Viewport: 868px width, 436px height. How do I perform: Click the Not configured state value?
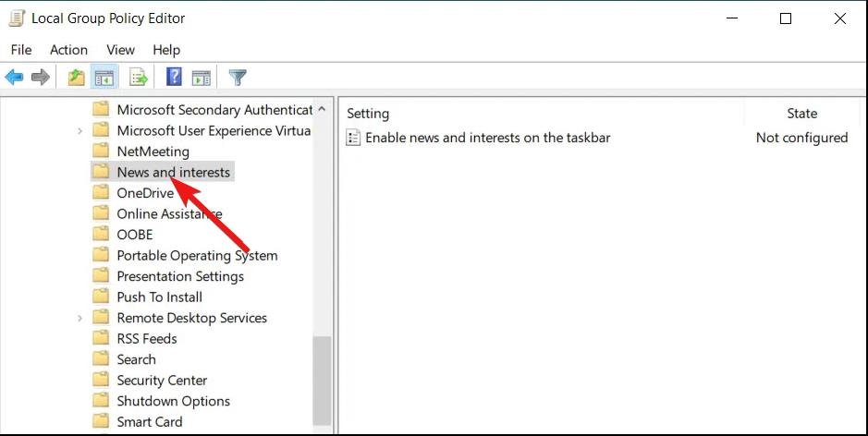point(802,138)
